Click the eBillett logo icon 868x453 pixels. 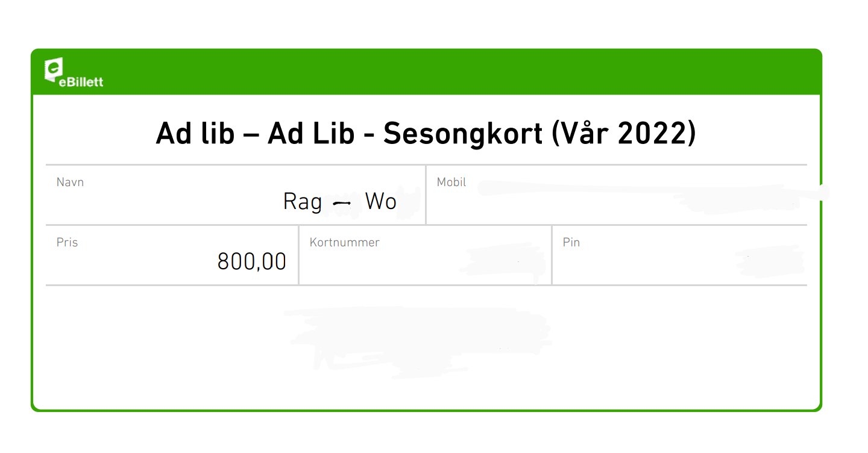coord(55,70)
